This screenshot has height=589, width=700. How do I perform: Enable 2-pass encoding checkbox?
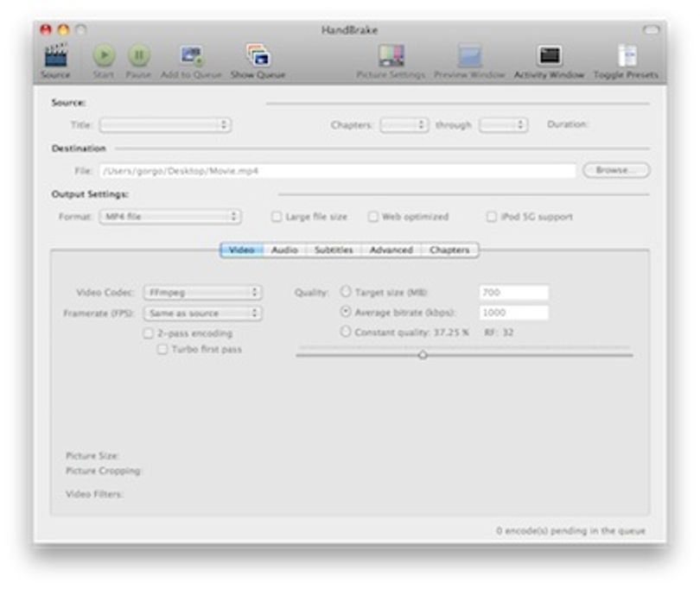[x=148, y=333]
